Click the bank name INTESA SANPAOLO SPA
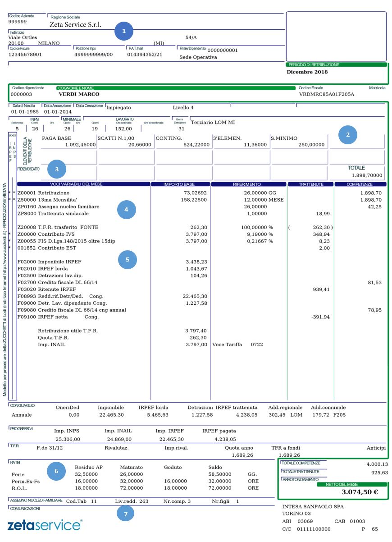 313,506
